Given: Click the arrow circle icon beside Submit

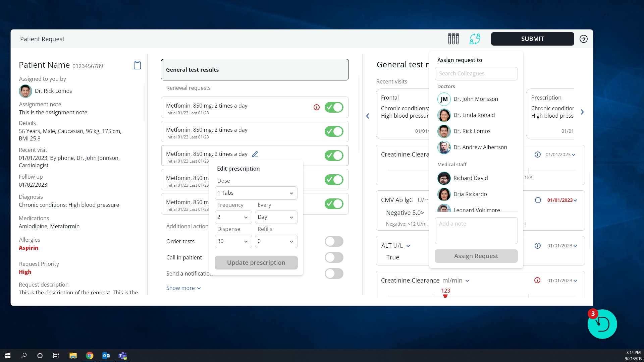Looking at the screenshot, I should pos(584,39).
